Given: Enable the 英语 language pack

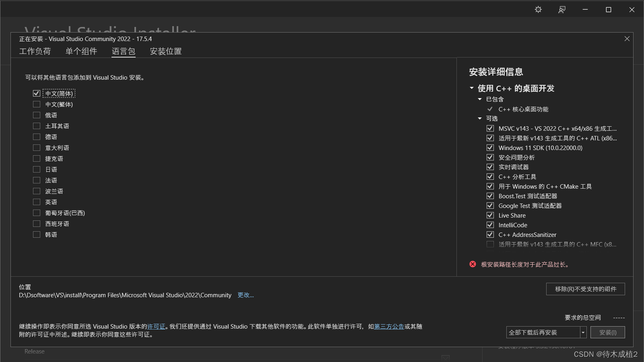Looking at the screenshot, I should coord(37,202).
